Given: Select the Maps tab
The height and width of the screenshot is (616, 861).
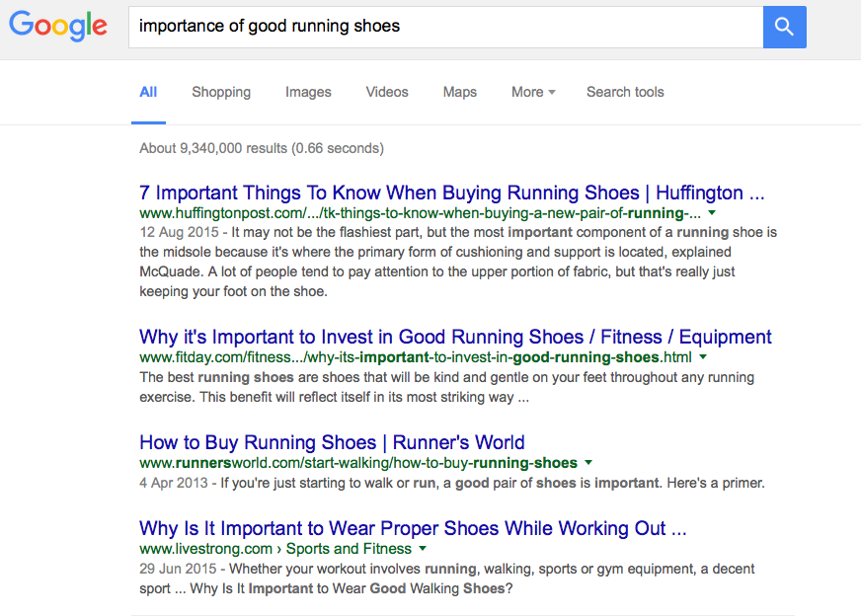Looking at the screenshot, I should [x=460, y=92].
